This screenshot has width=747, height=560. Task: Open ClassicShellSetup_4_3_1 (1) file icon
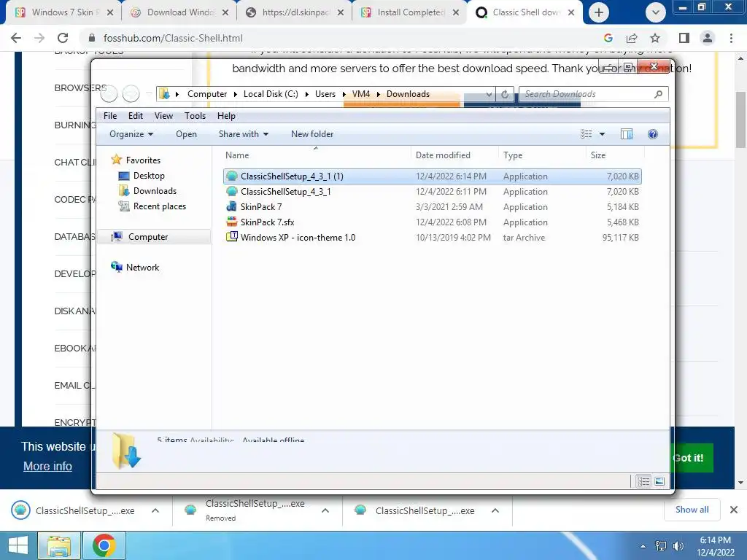tap(231, 176)
